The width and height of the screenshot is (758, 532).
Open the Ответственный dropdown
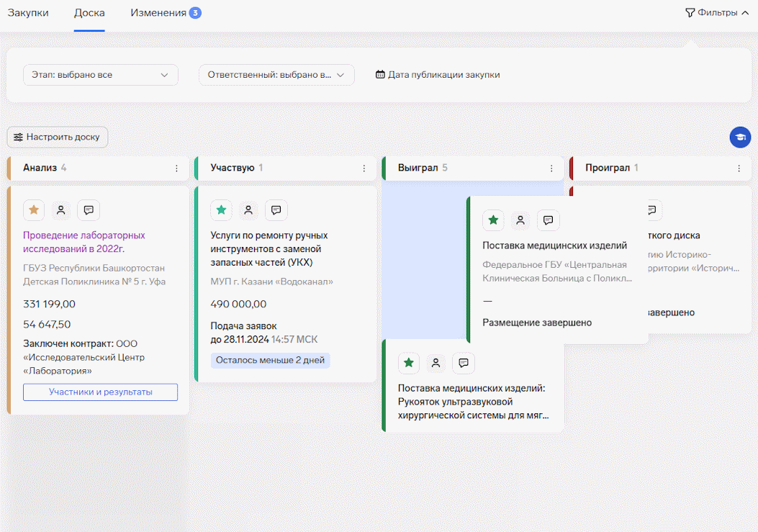point(276,75)
